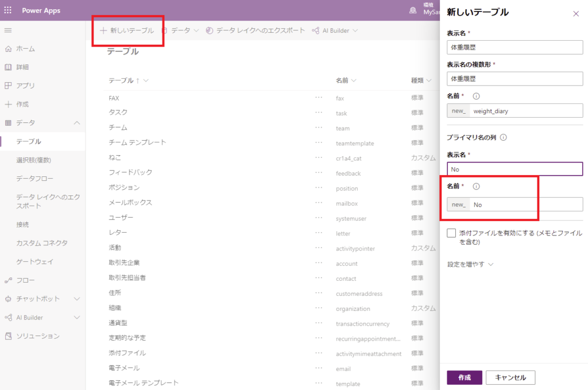The width and height of the screenshot is (588, 390).
Task: Select カスタム コネクタ in the sidebar
Action: (x=42, y=243)
